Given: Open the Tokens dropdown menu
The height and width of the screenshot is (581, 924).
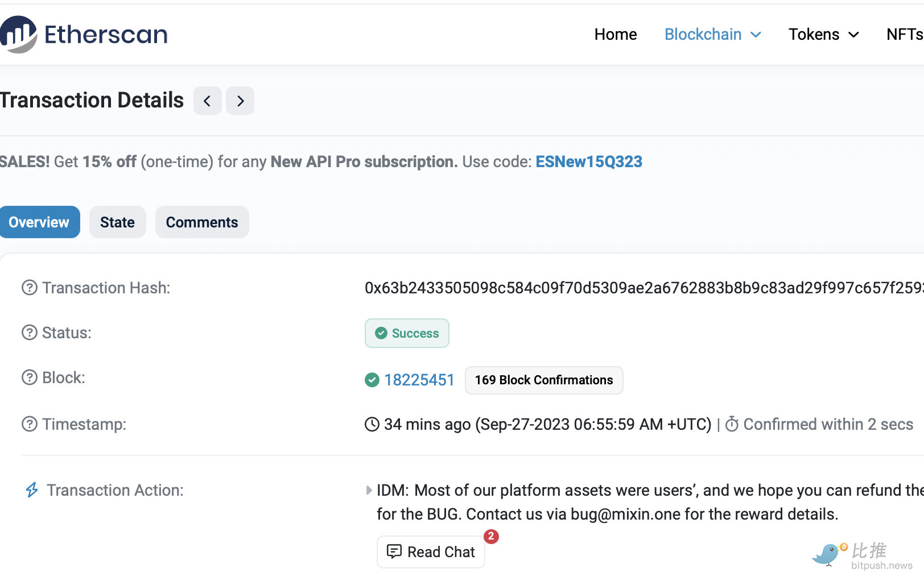Looking at the screenshot, I should 823,35.
